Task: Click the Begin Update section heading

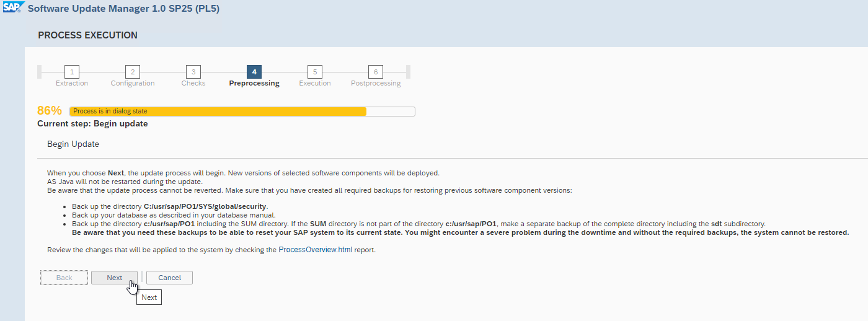Action: [x=73, y=144]
